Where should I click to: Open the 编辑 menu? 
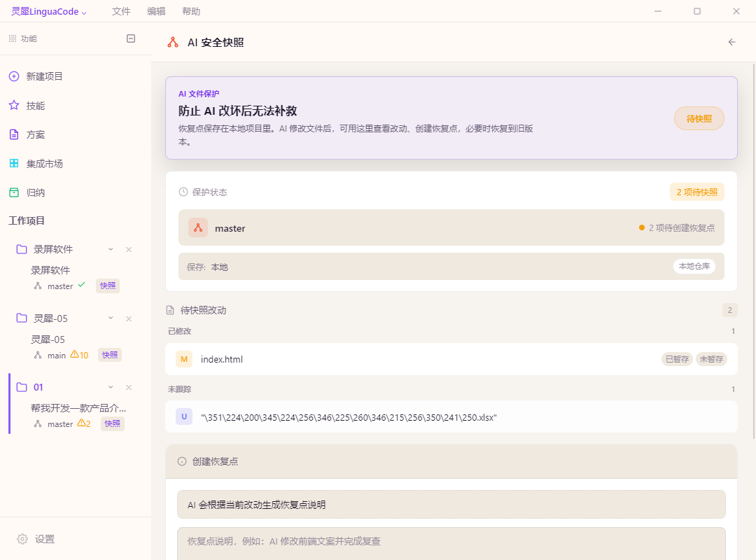coord(156,12)
